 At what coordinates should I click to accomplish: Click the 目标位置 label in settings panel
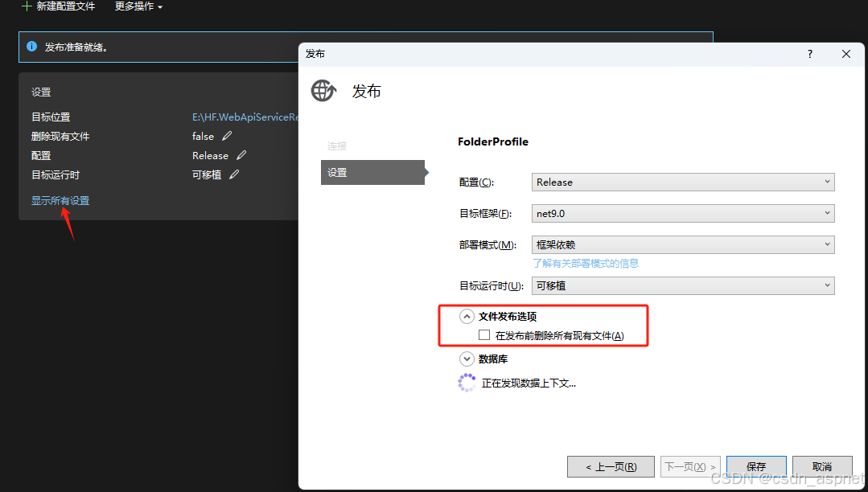(51, 117)
